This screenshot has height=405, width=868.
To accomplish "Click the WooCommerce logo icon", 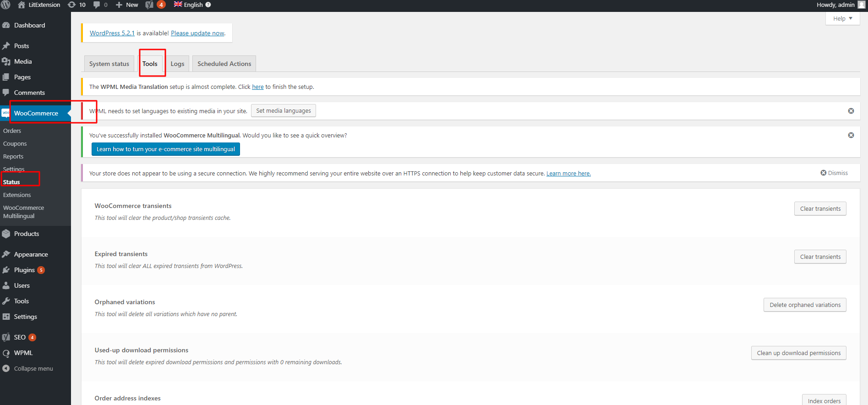I will point(5,113).
